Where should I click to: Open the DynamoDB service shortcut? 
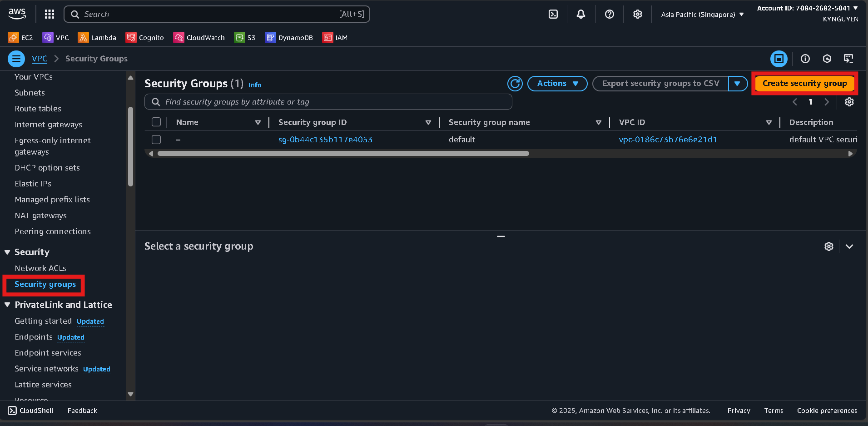point(289,38)
